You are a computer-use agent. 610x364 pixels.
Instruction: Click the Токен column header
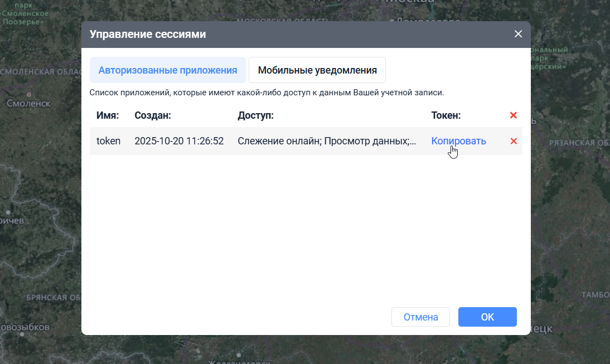[446, 115]
